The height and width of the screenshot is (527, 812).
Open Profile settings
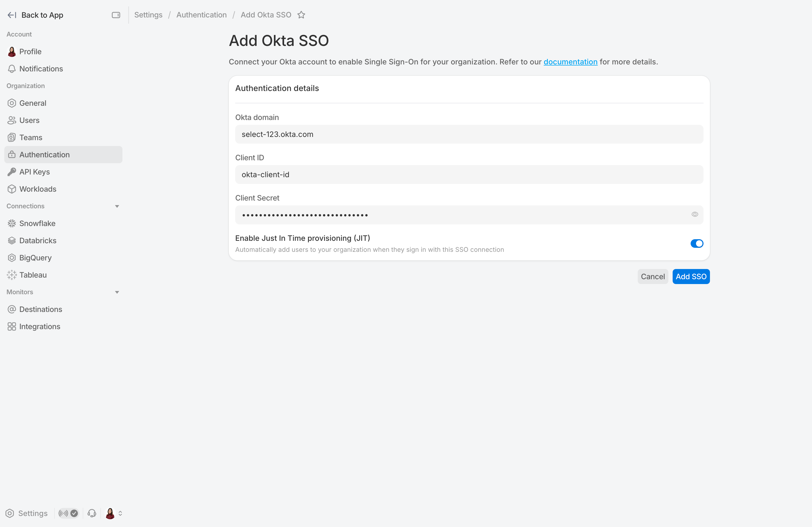tap(63, 52)
